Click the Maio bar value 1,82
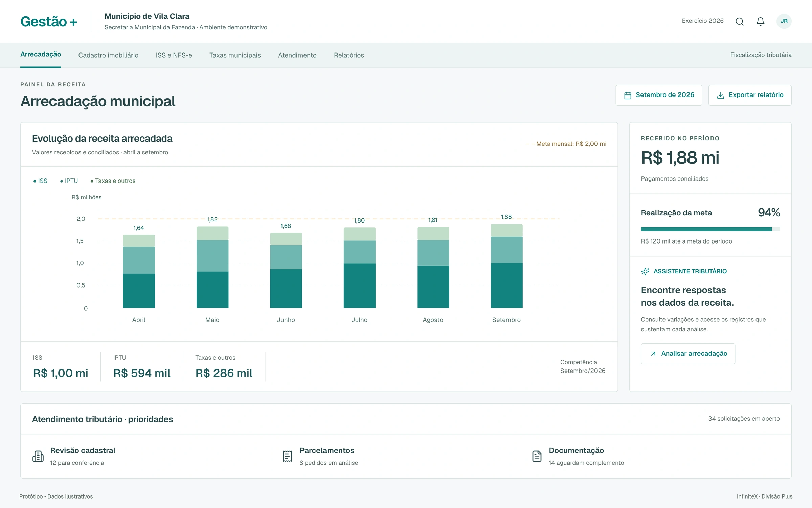This screenshot has height=508, width=812. 212,219
